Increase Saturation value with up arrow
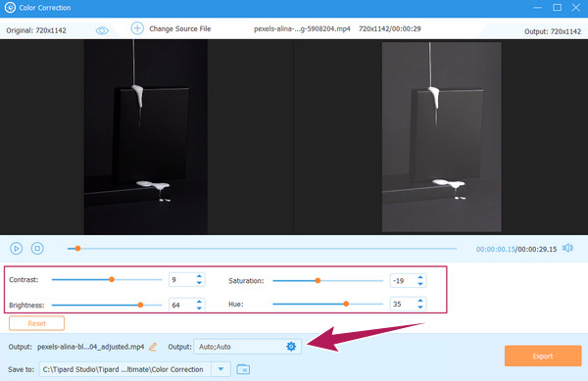The image size is (588, 381). 420,277
